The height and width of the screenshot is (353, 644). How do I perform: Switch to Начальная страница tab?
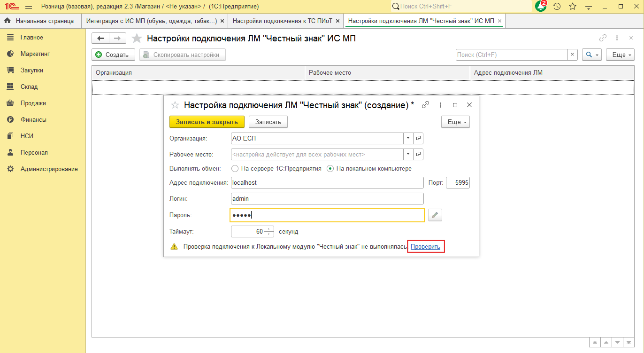pos(40,21)
